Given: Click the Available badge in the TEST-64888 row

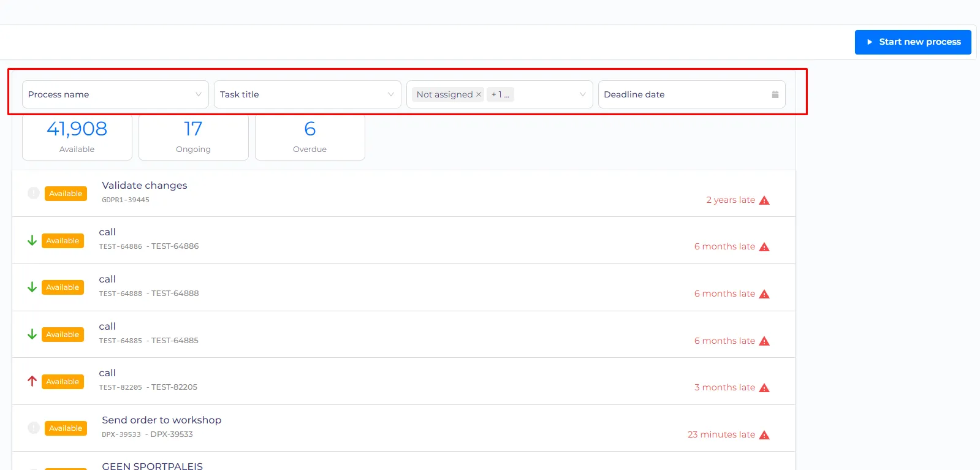Looking at the screenshot, I should tap(63, 287).
